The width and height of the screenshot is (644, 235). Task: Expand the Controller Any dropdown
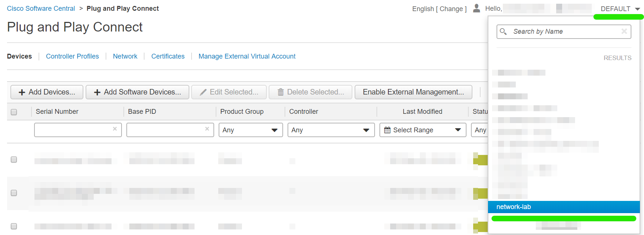331,130
